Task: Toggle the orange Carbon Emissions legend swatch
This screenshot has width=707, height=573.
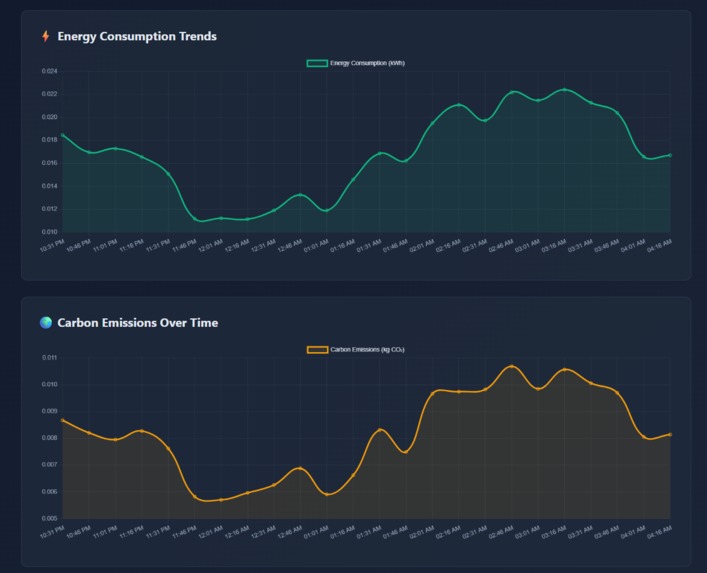Action: [x=317, y=350]
